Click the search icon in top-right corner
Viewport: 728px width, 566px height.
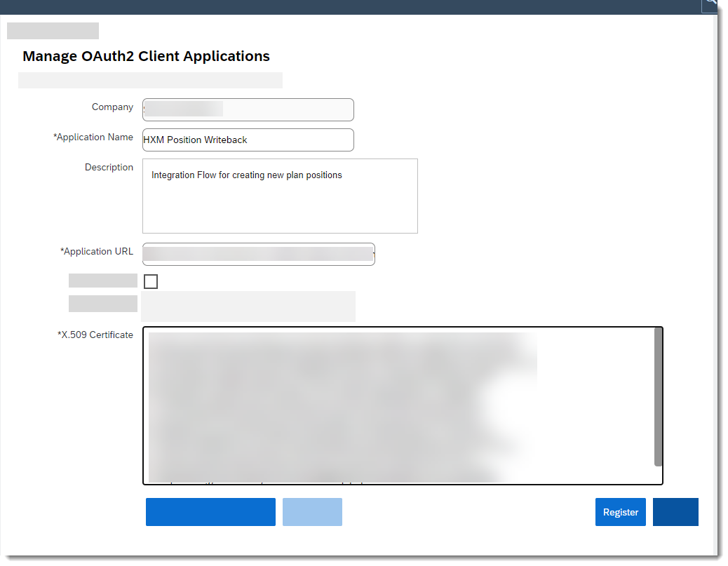point(710,4)
